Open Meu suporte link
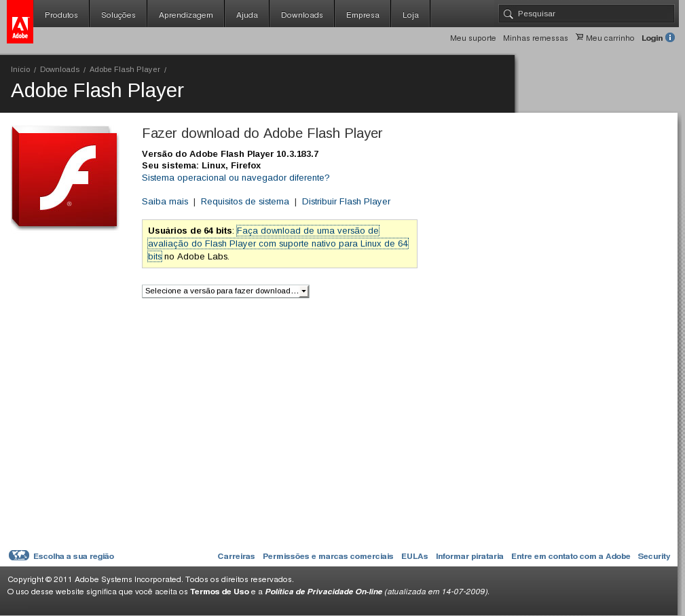685x616 pixels. 473,38
